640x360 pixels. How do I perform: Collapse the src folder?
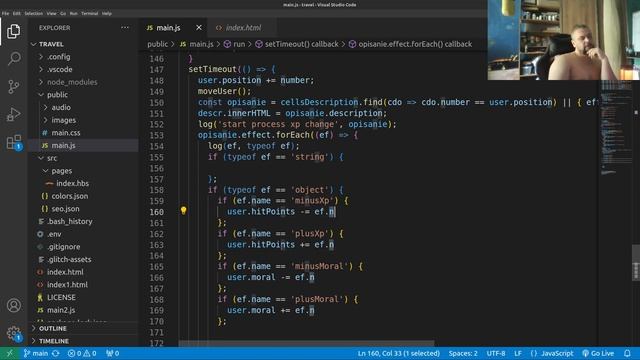point(83,158)
